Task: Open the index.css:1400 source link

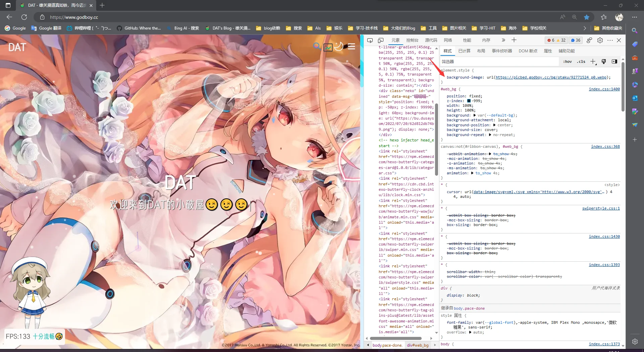Action: [x=604, y=89]
